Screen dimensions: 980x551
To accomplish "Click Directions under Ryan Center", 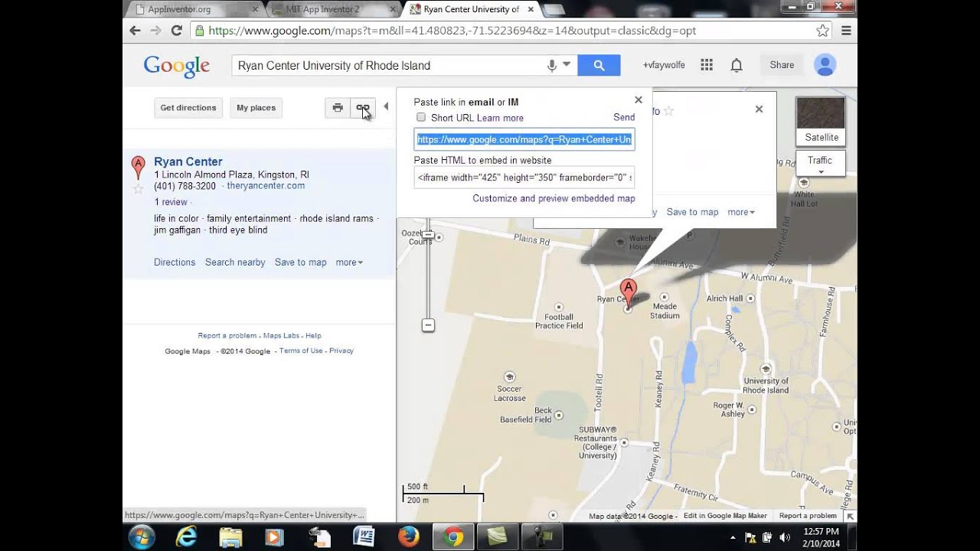I will 175,262.
